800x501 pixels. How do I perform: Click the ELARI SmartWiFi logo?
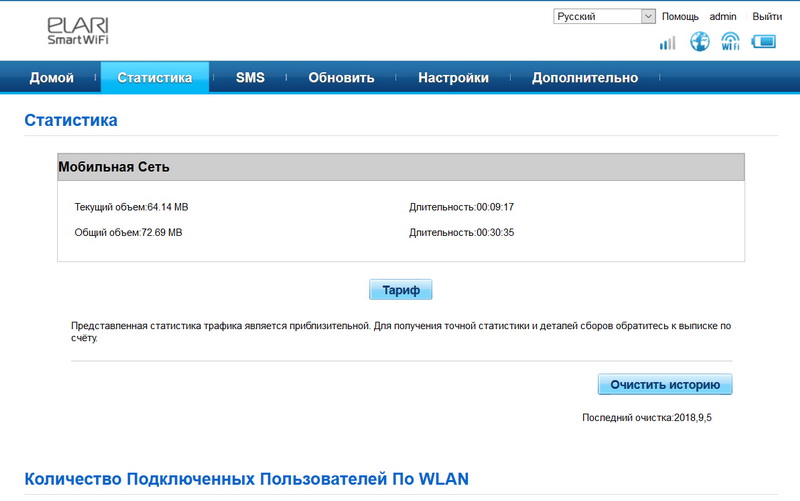point(78,31)
